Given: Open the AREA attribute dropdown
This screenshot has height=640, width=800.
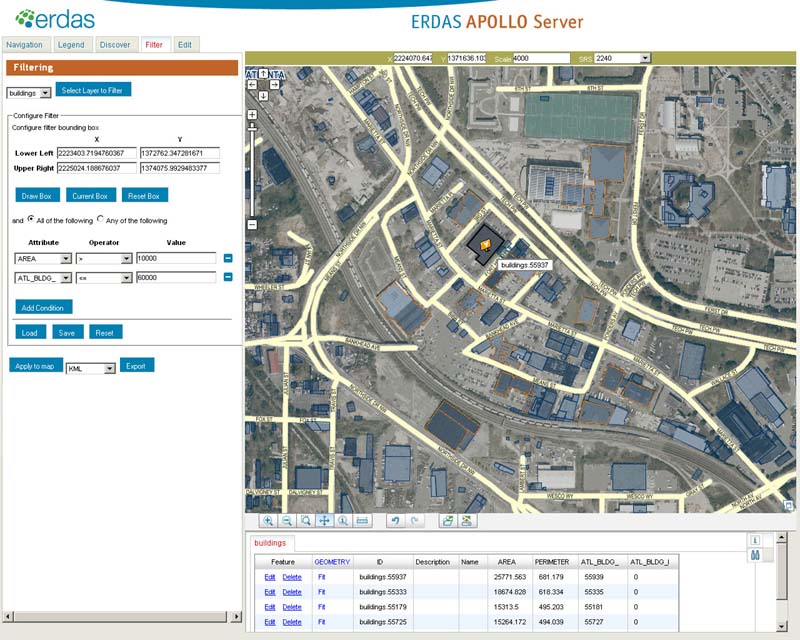Looking at the screenshot, I should [x=65, y=258].
